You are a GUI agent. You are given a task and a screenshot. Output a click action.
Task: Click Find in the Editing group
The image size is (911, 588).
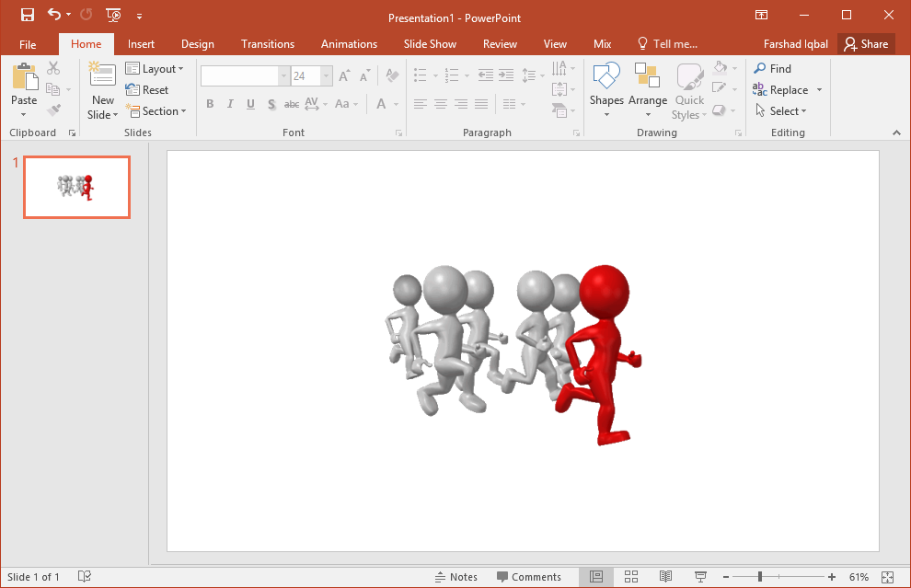pyautogui.click(x=772, y=69)
